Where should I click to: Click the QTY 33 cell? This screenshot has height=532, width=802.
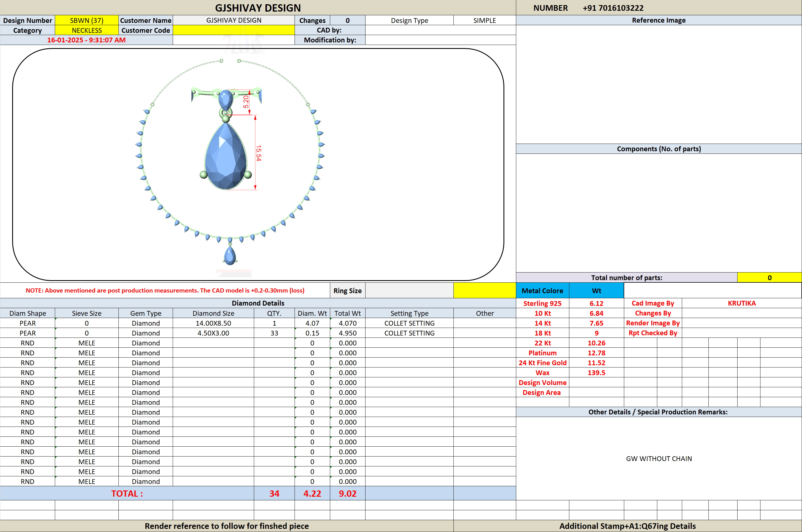tap(274, 333)
